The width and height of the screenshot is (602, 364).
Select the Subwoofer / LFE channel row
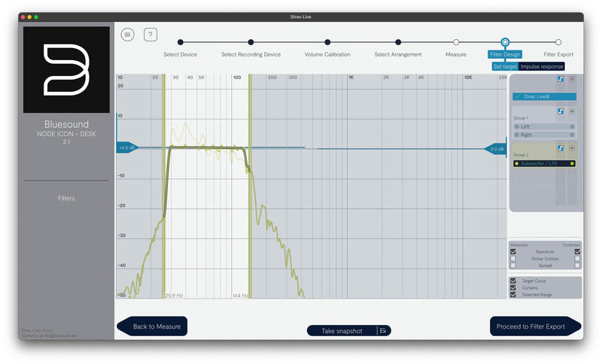544,164
